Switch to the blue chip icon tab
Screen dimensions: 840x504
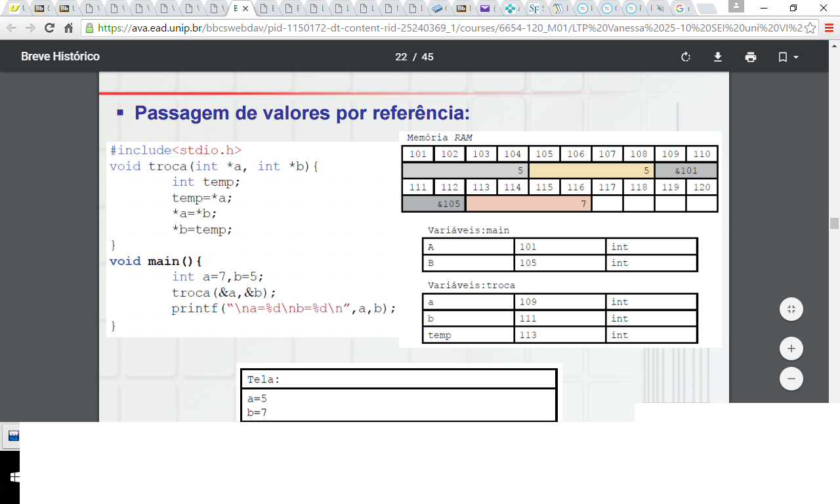click(x=438, y=9)
